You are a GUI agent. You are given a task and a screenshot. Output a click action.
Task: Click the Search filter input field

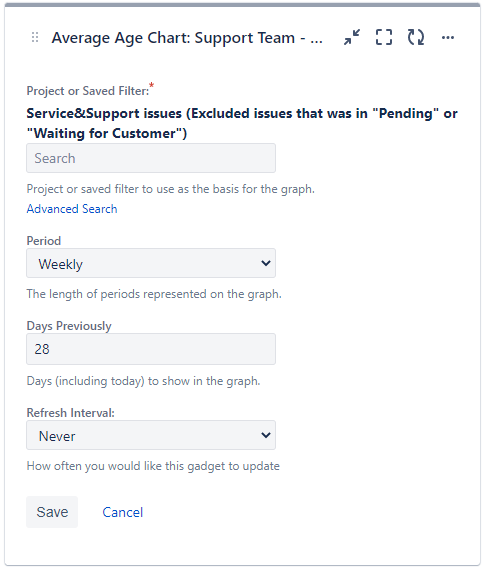pyautogui.click(x=151, y=158)
